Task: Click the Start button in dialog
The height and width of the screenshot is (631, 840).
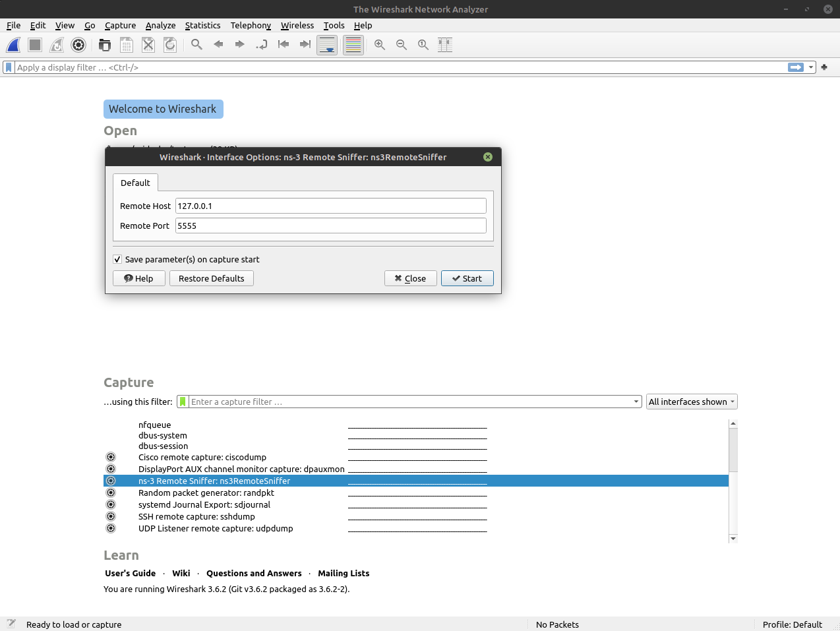Action: coord(467,278)
